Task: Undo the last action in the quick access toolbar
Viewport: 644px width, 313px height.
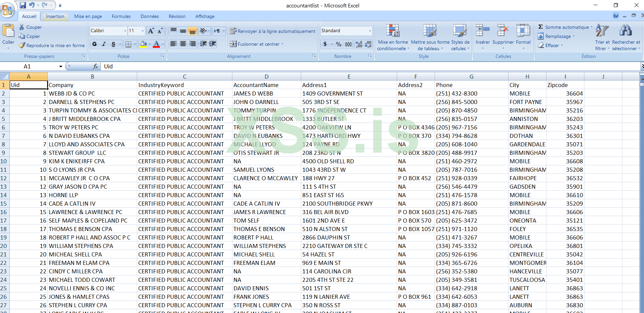Action: click(x=32, y=5)
